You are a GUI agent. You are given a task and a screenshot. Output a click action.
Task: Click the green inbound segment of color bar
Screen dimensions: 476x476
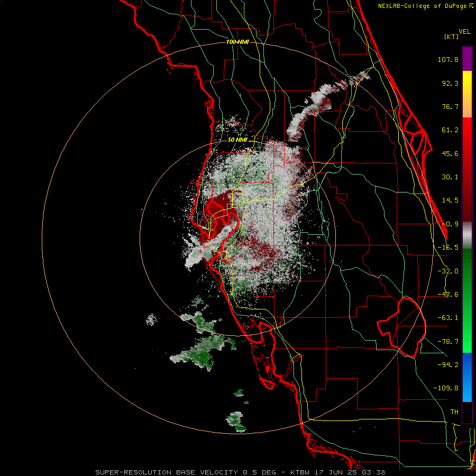[467, 300]
